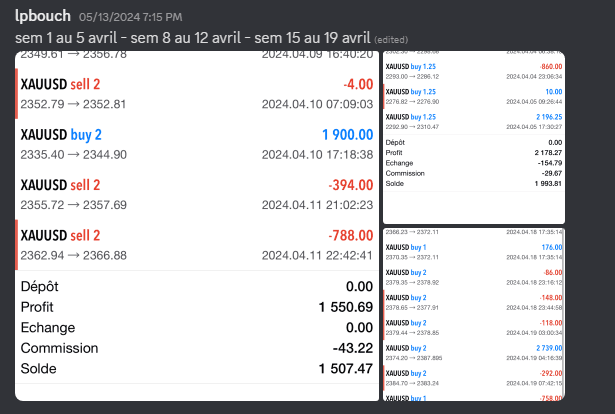Click price range 2355.72 → 2357.69

click(x=73, y=205)
